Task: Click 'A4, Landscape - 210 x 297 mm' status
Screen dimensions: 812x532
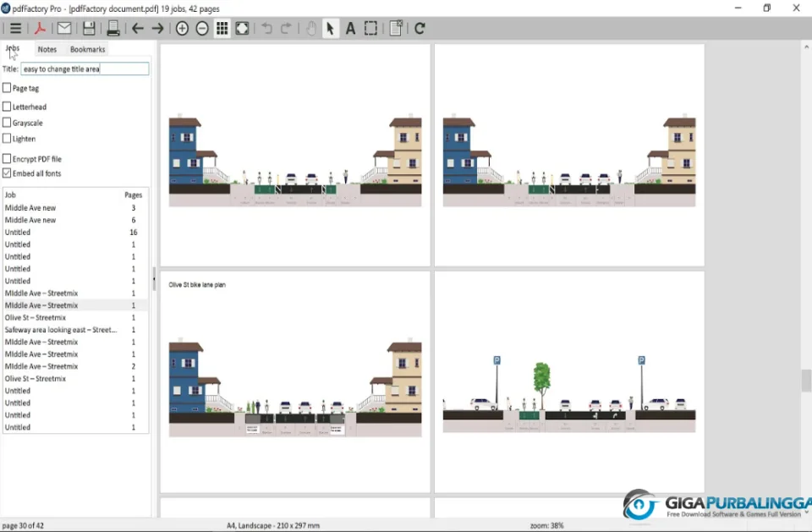Action: (x=273, y=525)
